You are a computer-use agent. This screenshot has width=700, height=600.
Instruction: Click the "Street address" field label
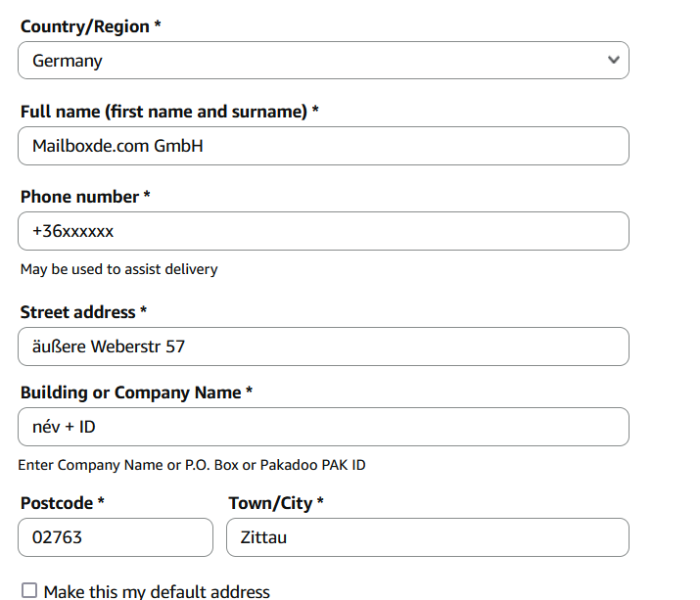(x=78, y=312)
